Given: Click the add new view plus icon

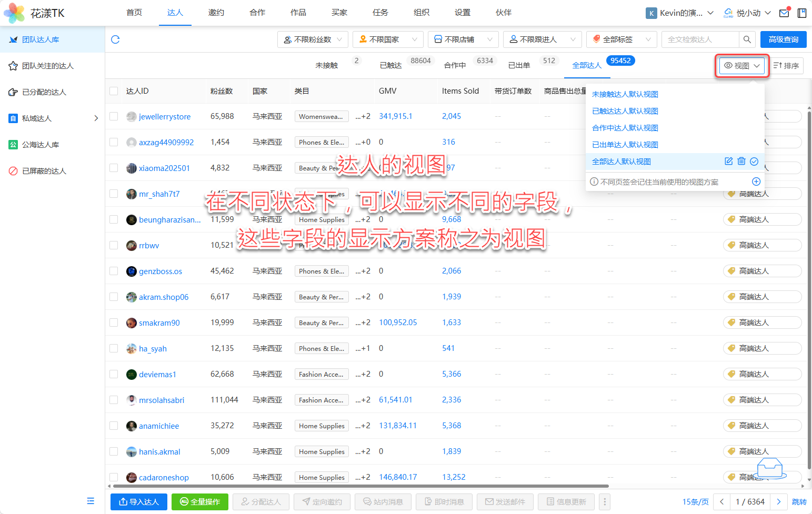Looking at the screenshot, I should pos(756,182).
